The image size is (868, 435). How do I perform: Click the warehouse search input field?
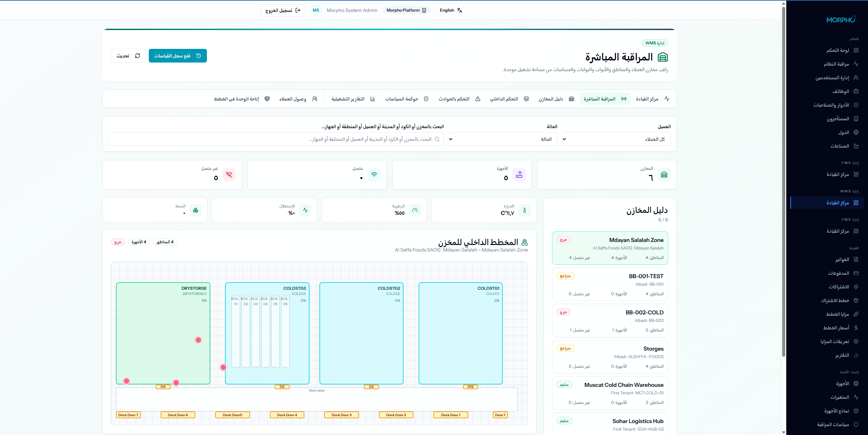tap(276, 139)
